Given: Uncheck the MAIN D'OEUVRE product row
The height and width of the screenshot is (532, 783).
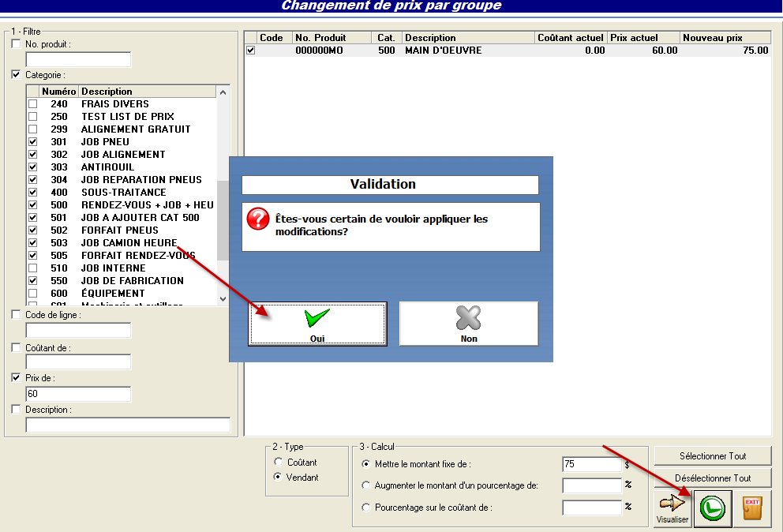Looking at the screenshot, I should coord(251,51).
